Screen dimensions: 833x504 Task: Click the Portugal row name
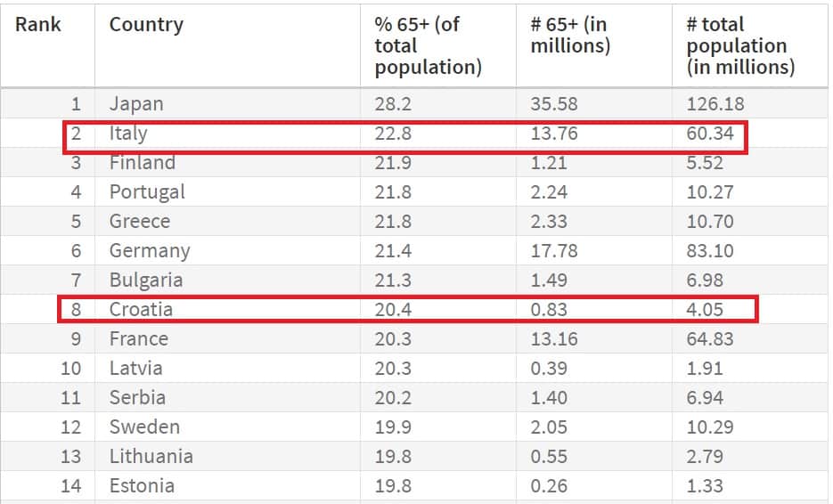point(147,192)
